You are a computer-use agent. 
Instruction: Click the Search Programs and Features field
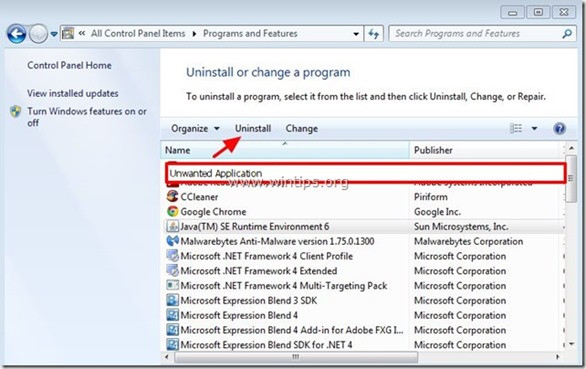pos(482,34)
